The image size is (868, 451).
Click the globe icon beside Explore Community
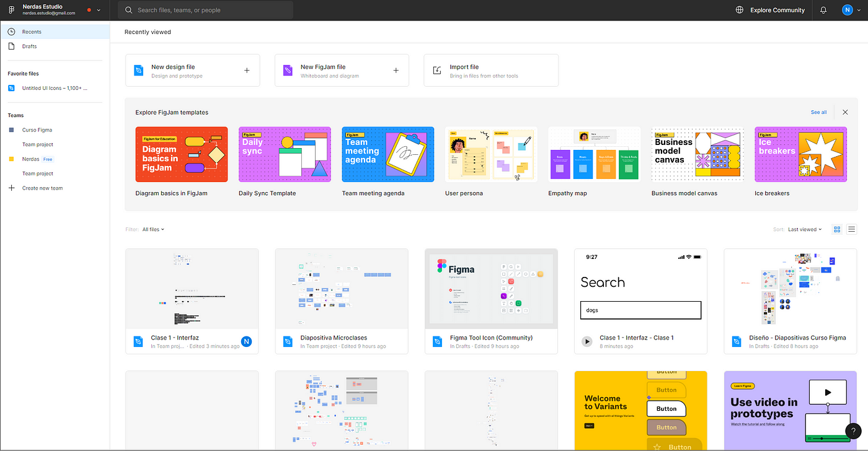(x=739, y=10)
